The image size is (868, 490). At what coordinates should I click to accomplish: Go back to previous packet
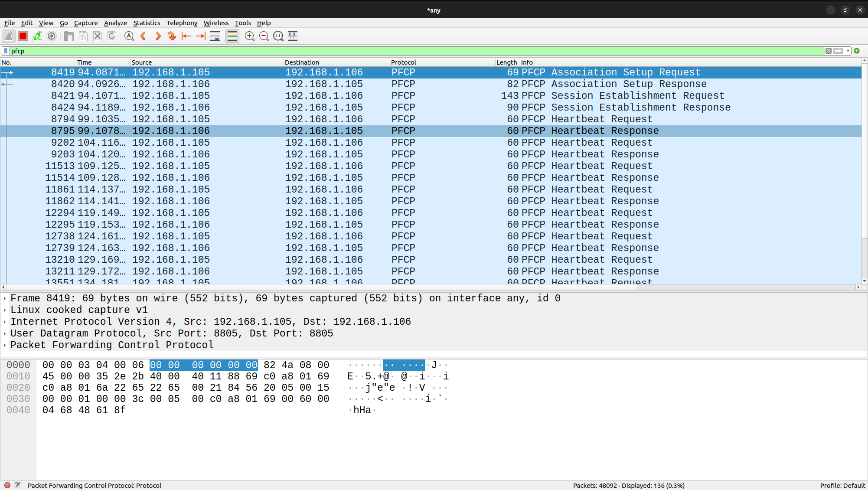(143, 36)
